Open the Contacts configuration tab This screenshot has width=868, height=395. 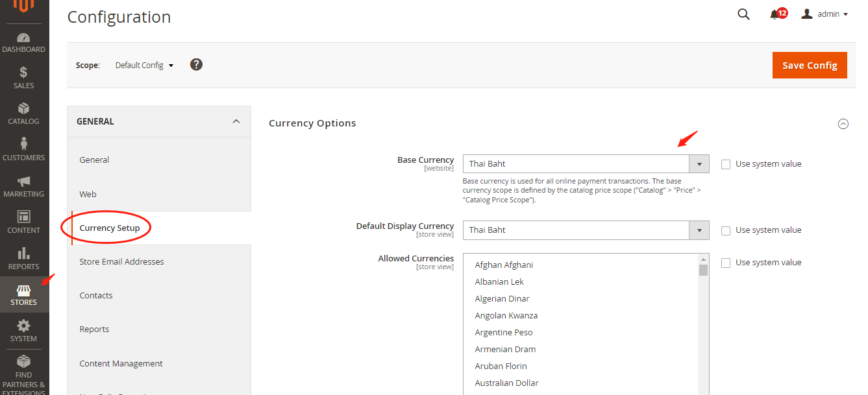159,295
